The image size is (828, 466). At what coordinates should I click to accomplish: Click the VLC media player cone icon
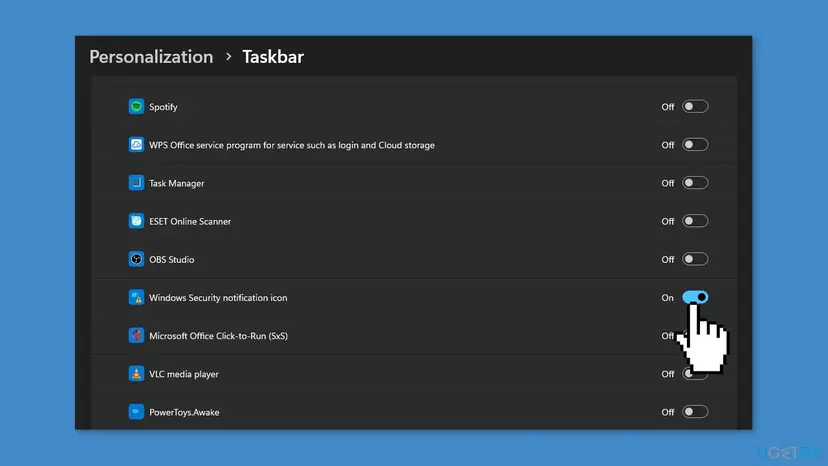[x=136, y=374]
